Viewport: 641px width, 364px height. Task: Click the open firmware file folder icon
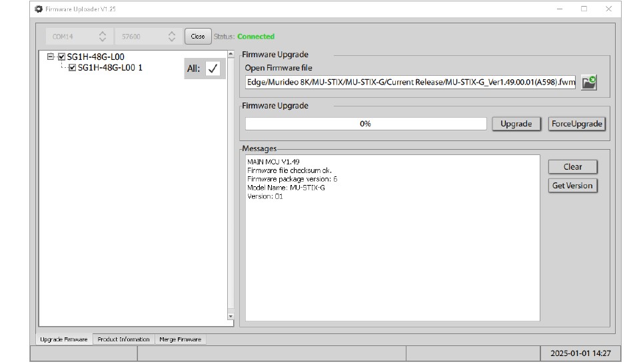coord(588,83)
